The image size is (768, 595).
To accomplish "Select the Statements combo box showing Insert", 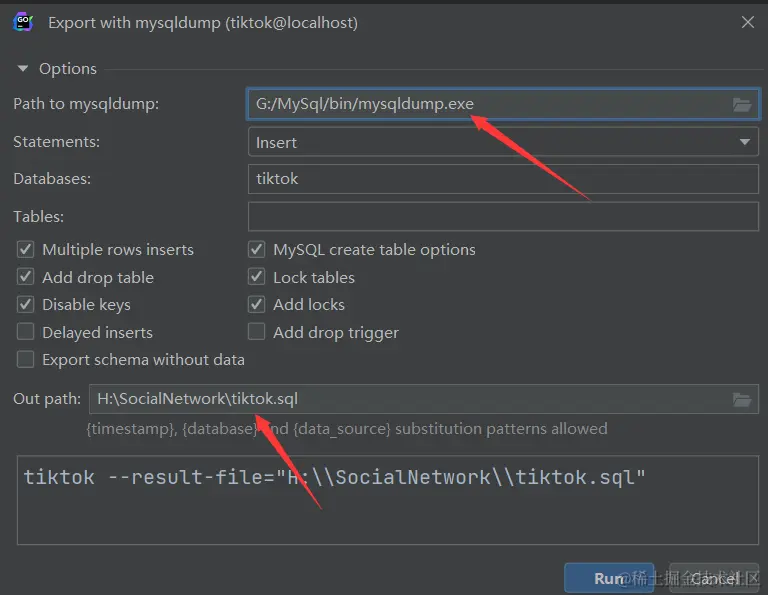I will tap(490, 142).
